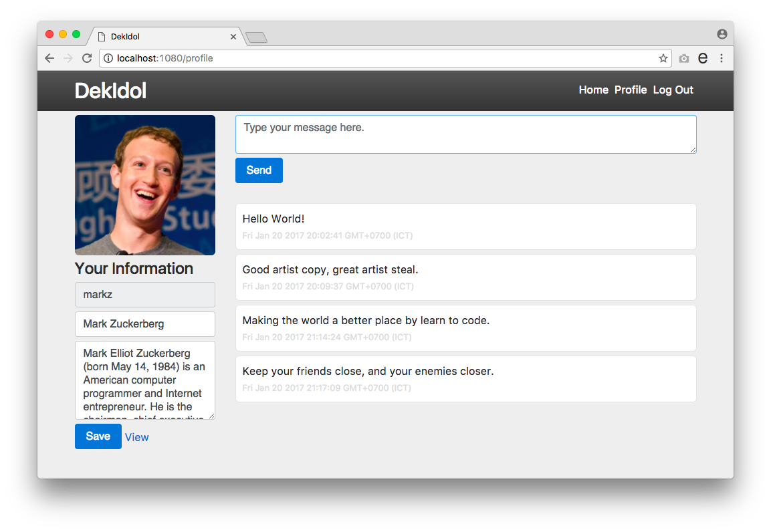Click the localhost:1080/profile address bar
This screenshot has width=771, height=532.
tap(386, 58)
